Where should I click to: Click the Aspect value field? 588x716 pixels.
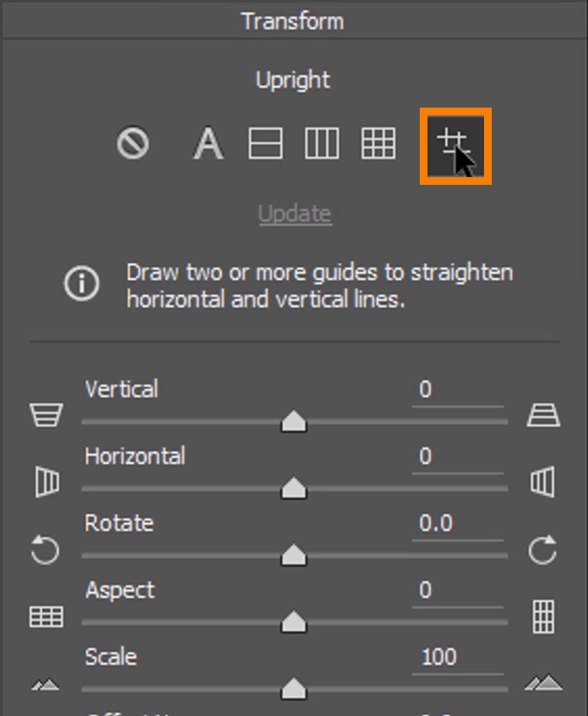click(x=457, y=590)
